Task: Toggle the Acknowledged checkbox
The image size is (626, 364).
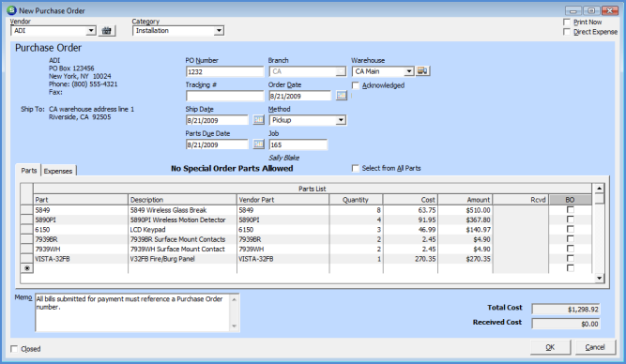Action: pyautogui.click(x=356, y=85)
